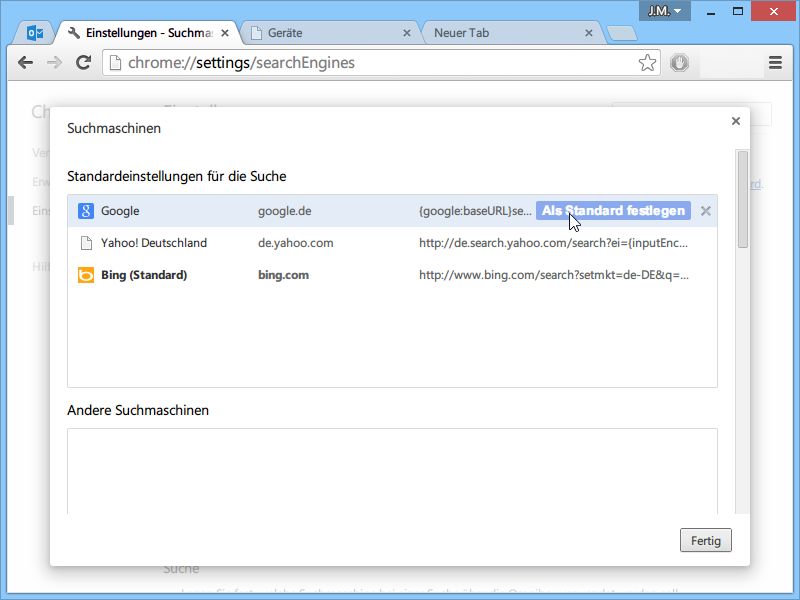The width and height of the screenshot is (800, 600).
Task: Open the Chrome hamburger menu
Action: 775,63
